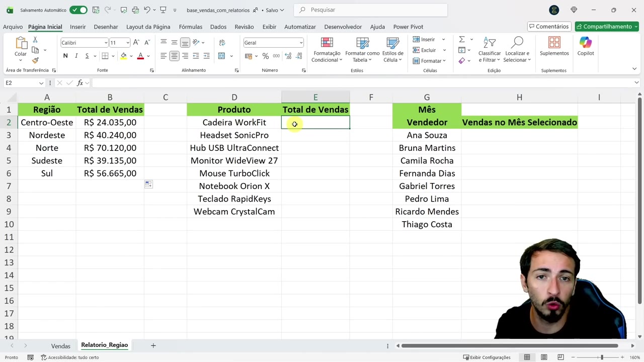Screen dimensions: 644x362
Task: Decrease font size with the smaller A icon
Action: coord(147,43)
